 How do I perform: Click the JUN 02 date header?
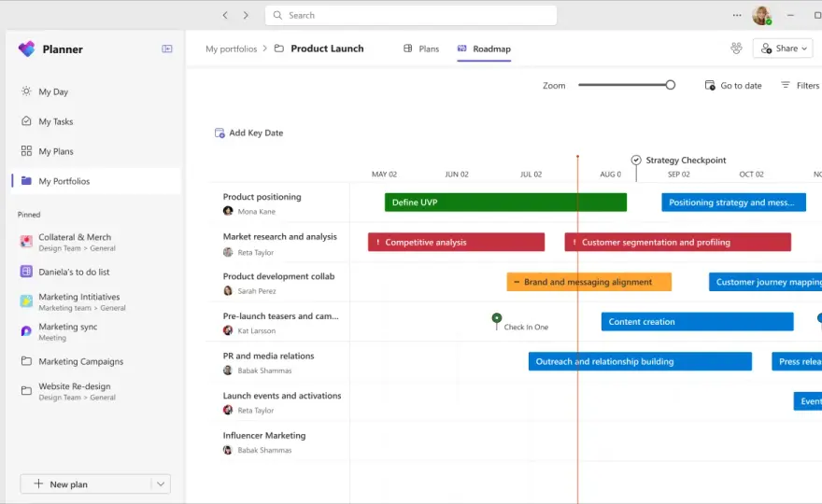coord(457,174)
